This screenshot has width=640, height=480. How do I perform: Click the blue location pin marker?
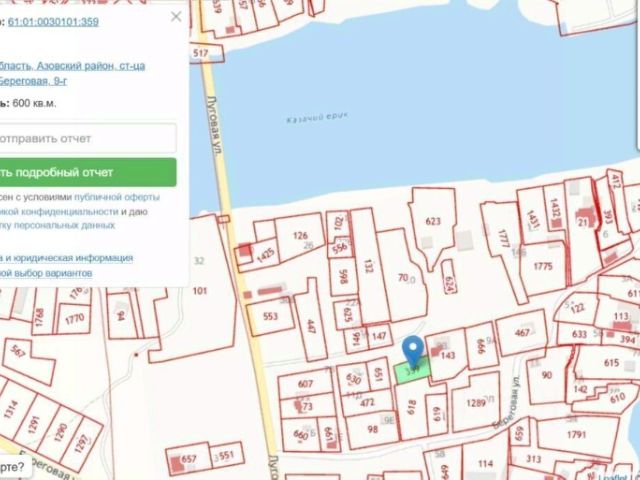pyautogui.click(x=413, y=350)
